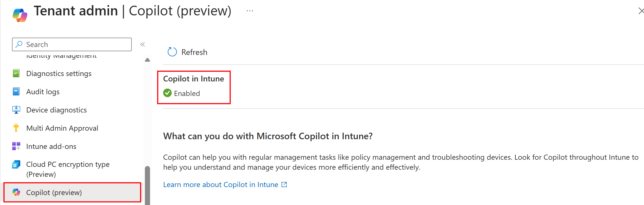
Task: Click the Multi Admin Approval key icon
Action: point(16,128)
